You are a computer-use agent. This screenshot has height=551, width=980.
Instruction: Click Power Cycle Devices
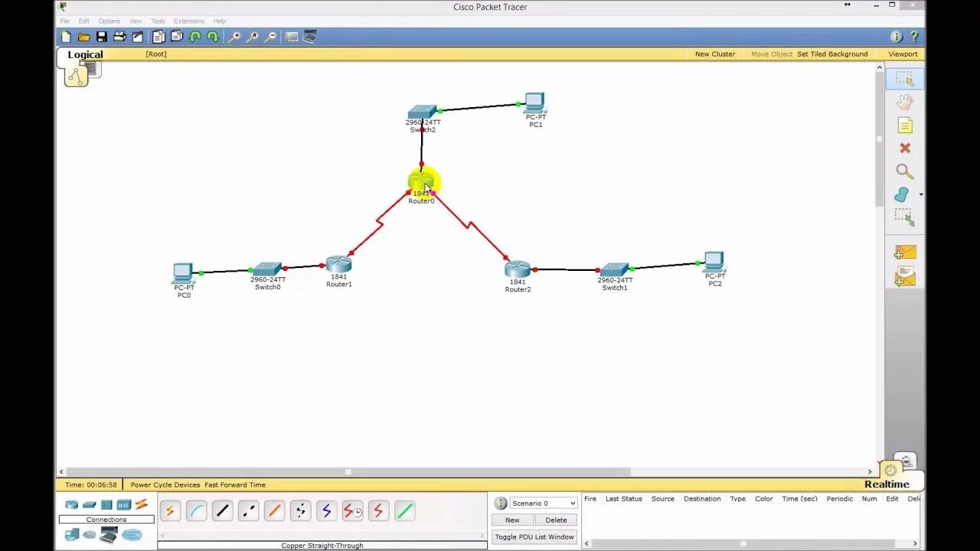point(165,484)
